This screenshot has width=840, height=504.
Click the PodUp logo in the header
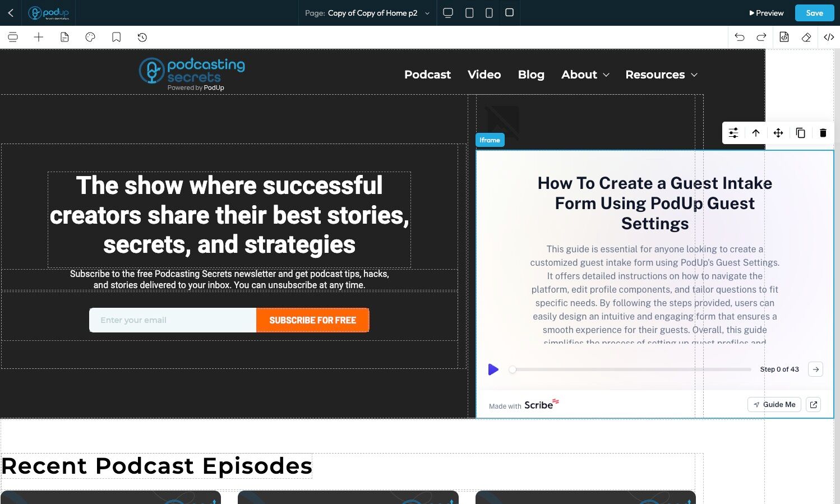pyautogui.click(x=49, y=13)
